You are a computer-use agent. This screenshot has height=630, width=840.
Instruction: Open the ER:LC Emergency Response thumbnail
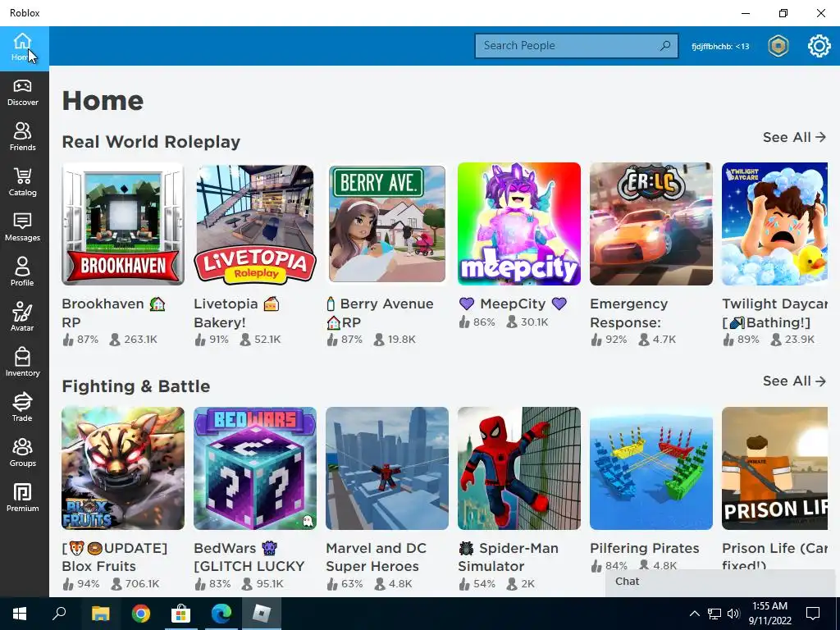click(x=651, y=224)
